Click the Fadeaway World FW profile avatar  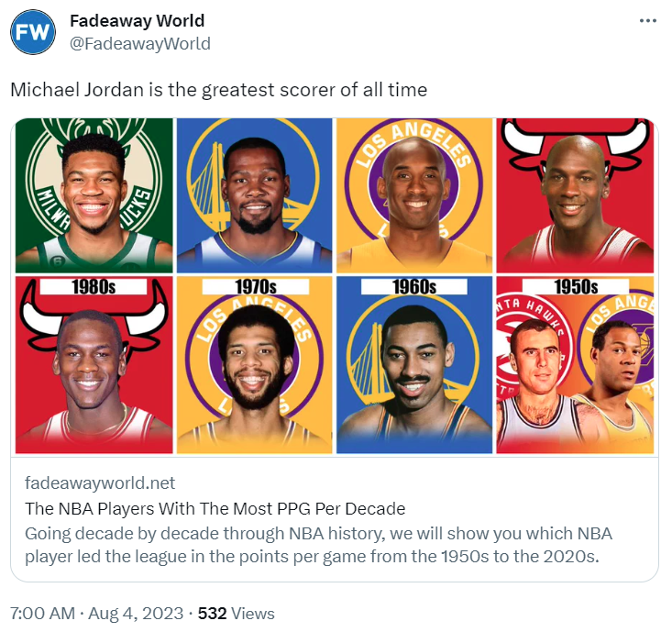[34, 33]
